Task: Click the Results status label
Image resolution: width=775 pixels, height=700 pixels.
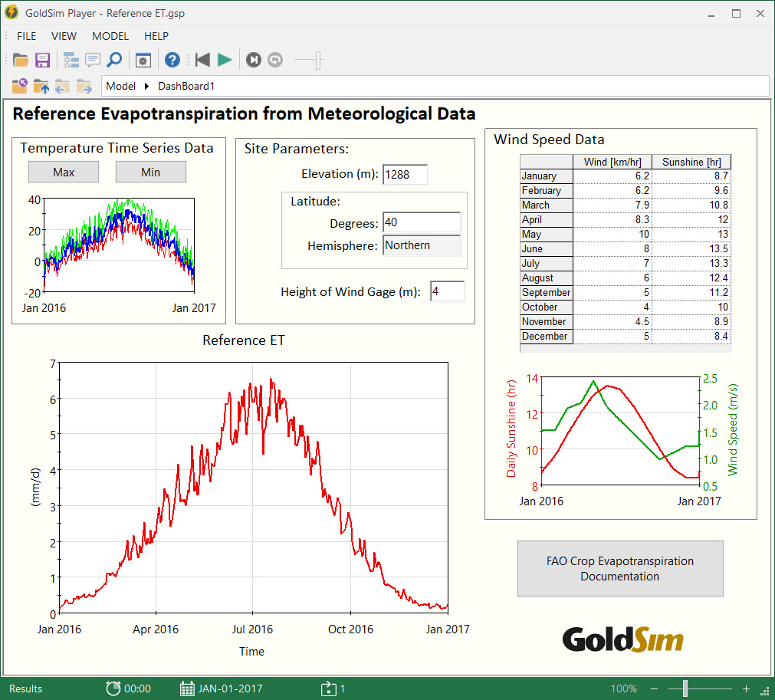Action: pyautogui.click(x=26, y=688)
